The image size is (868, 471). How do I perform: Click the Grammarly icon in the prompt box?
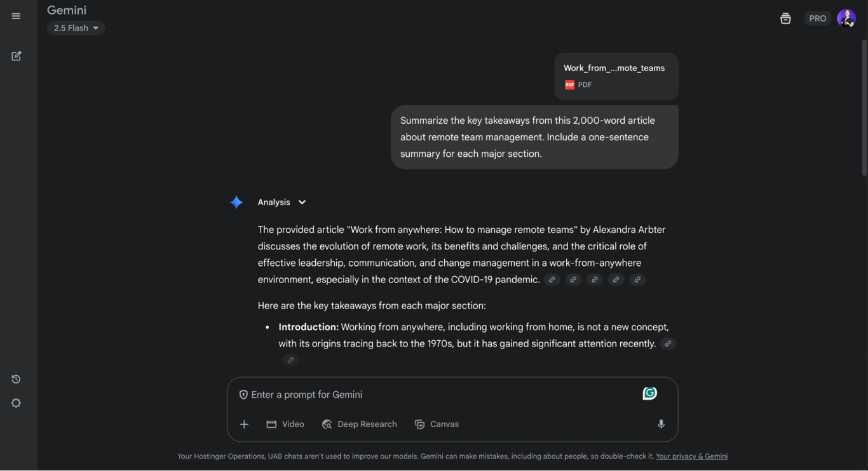(x=649, y=394)
